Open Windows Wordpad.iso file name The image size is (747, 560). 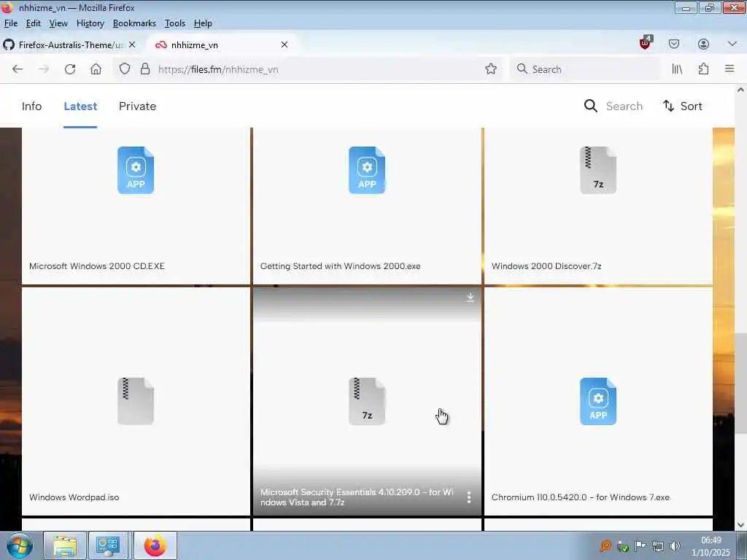tap(74, 497)
